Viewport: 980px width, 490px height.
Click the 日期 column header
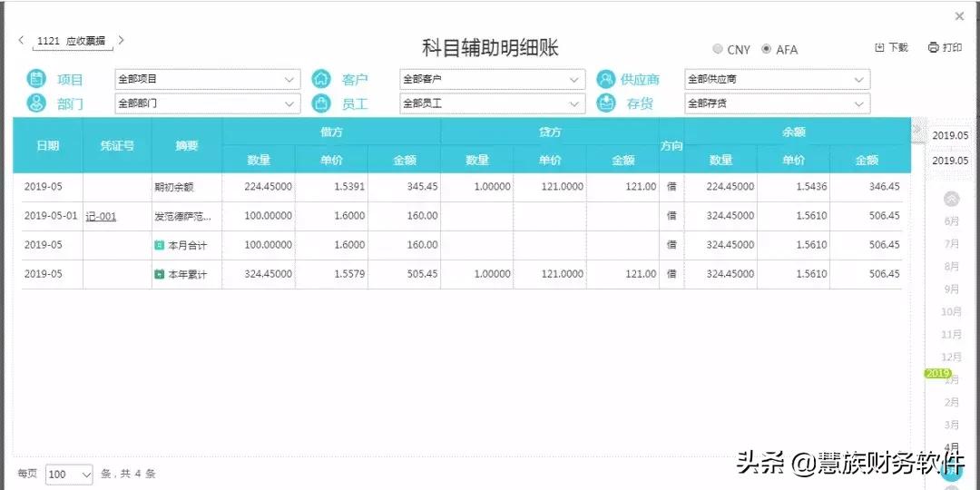[48, 145]
